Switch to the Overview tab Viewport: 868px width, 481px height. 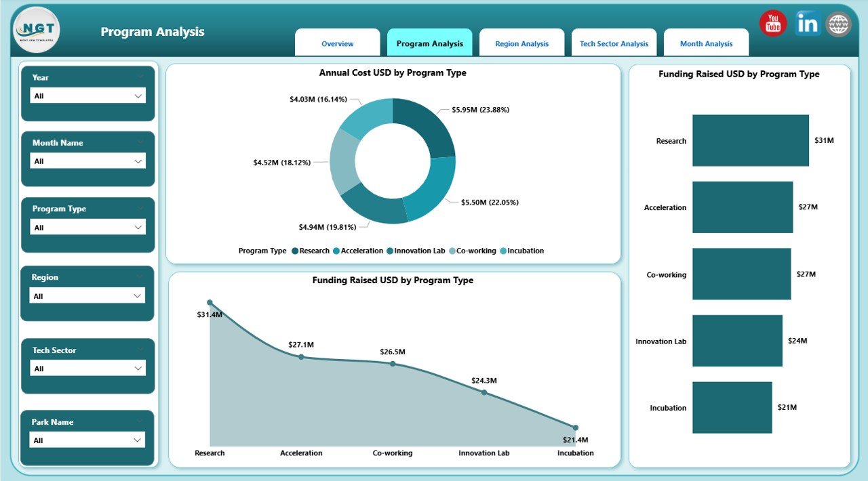(337, 43)
